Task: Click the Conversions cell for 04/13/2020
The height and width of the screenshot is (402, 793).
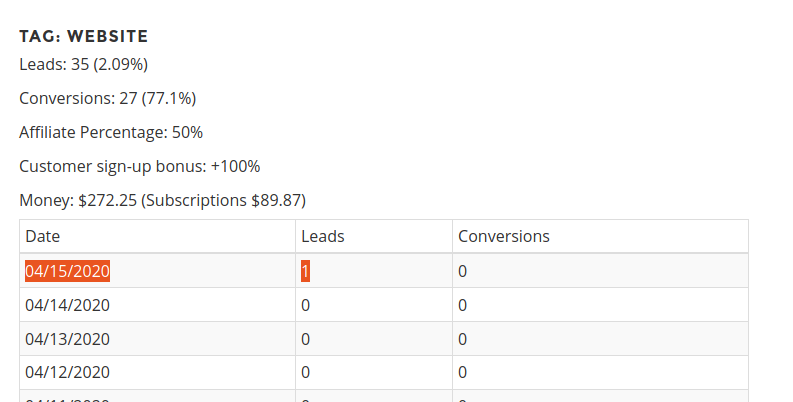Action: point(463,339)
